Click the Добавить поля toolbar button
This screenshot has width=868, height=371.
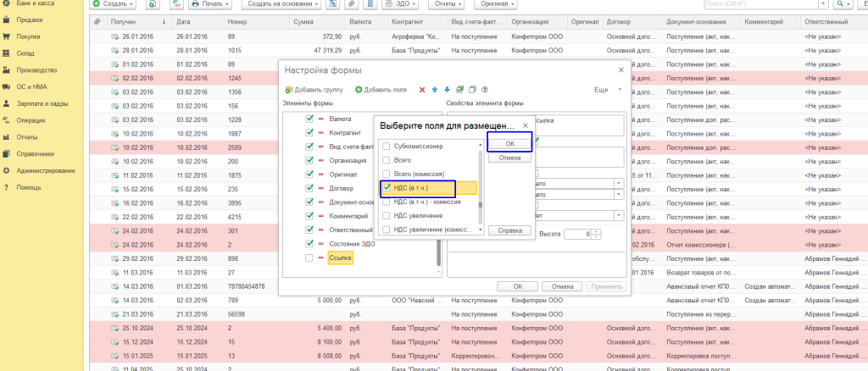coord(381,89)
